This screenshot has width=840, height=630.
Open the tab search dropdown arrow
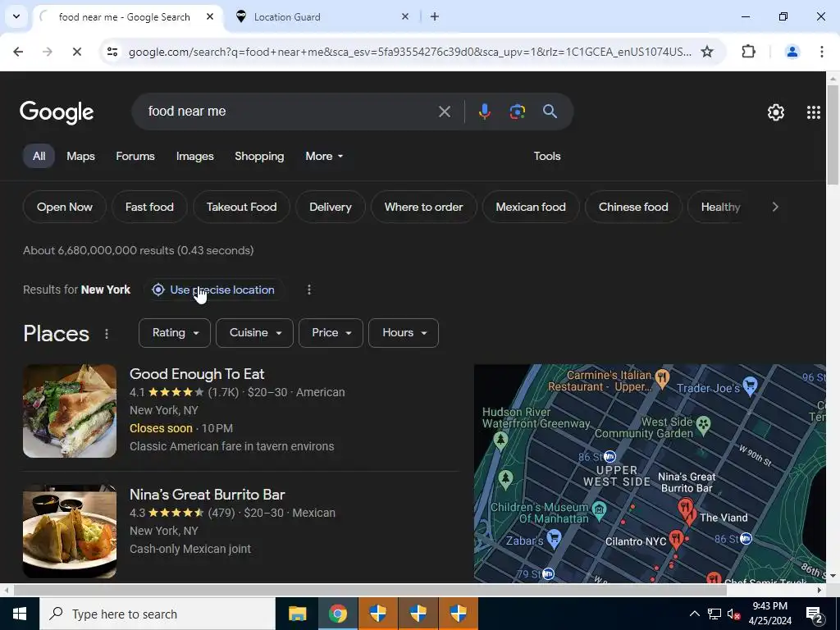16,16
